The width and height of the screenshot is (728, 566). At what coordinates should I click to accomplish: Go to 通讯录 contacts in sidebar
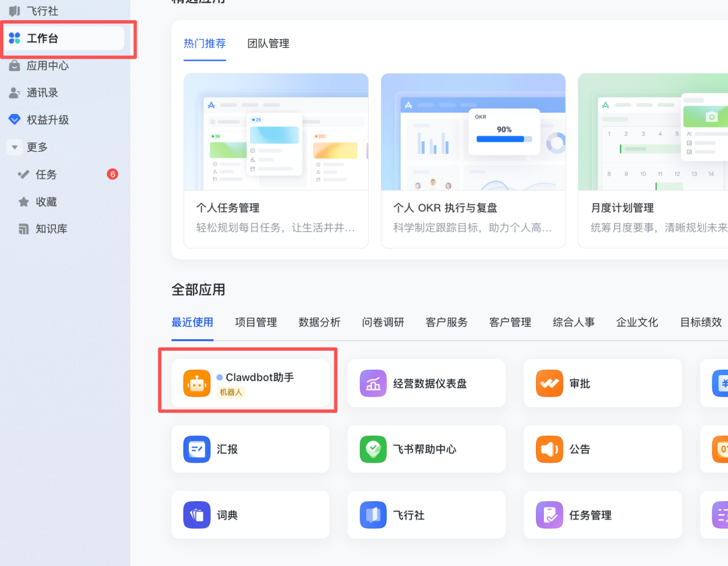tap(42, 93)
